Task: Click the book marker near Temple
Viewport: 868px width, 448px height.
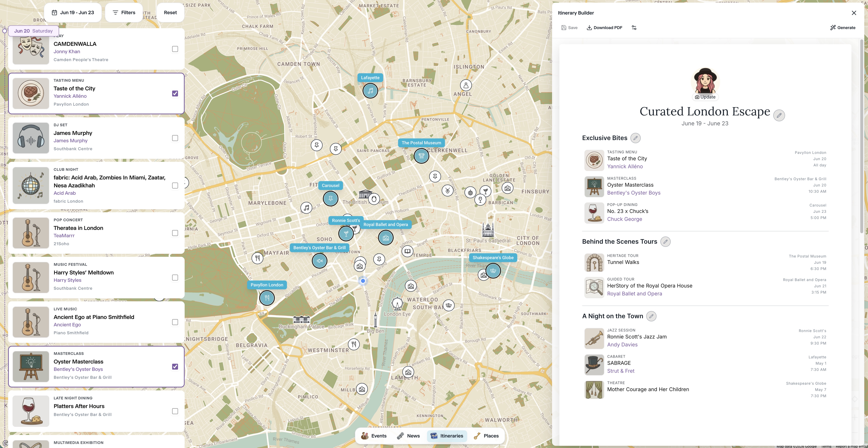Action: click(407, 251)
